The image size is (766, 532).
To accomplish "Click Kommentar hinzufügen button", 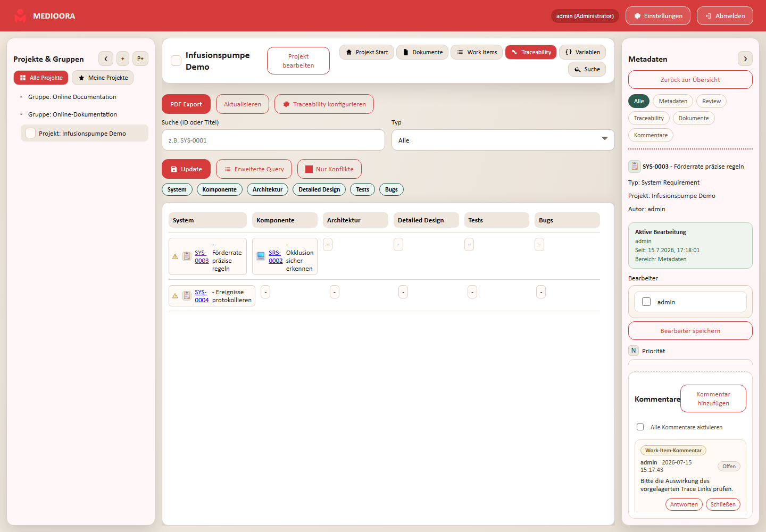I will [713, 398].
